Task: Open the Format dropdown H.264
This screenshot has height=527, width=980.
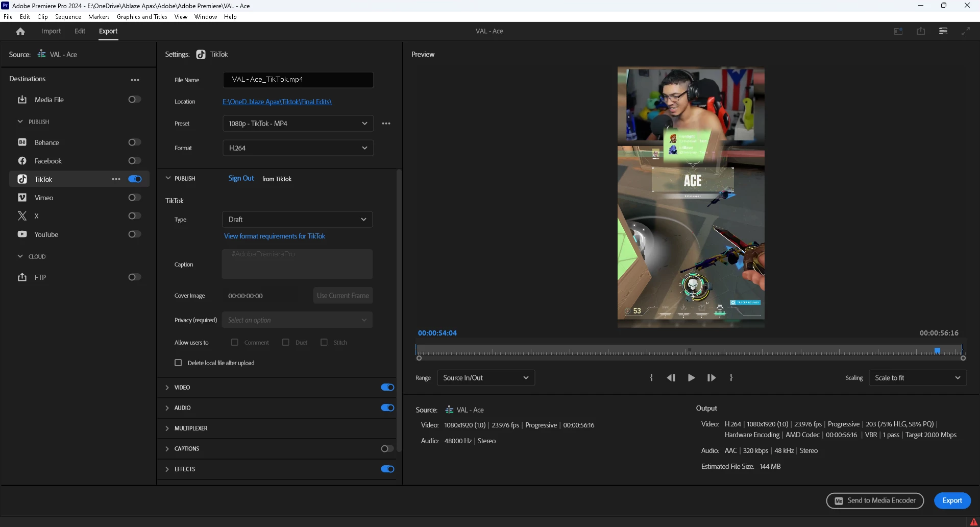Action: pyautogui.click(x=298, y=148)
